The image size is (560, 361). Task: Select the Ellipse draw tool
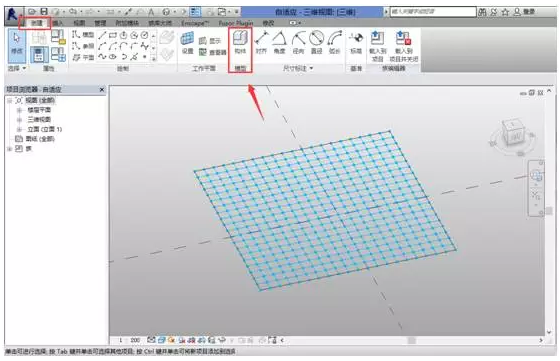click(113, 57)
